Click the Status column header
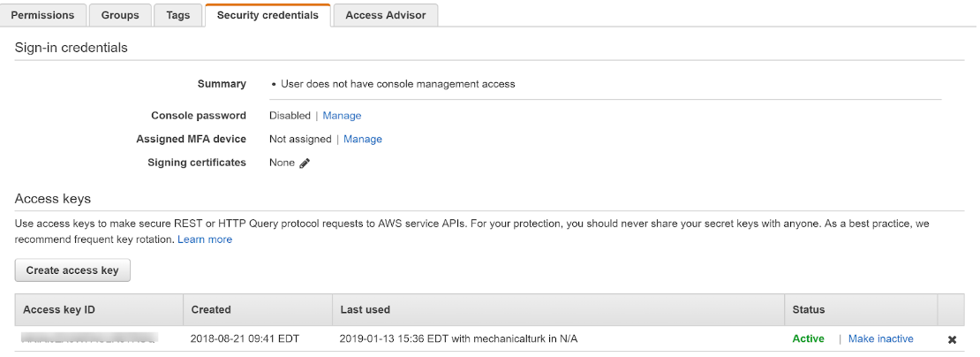Viewport: 980px width, 357px height. (x=809, y=310)
